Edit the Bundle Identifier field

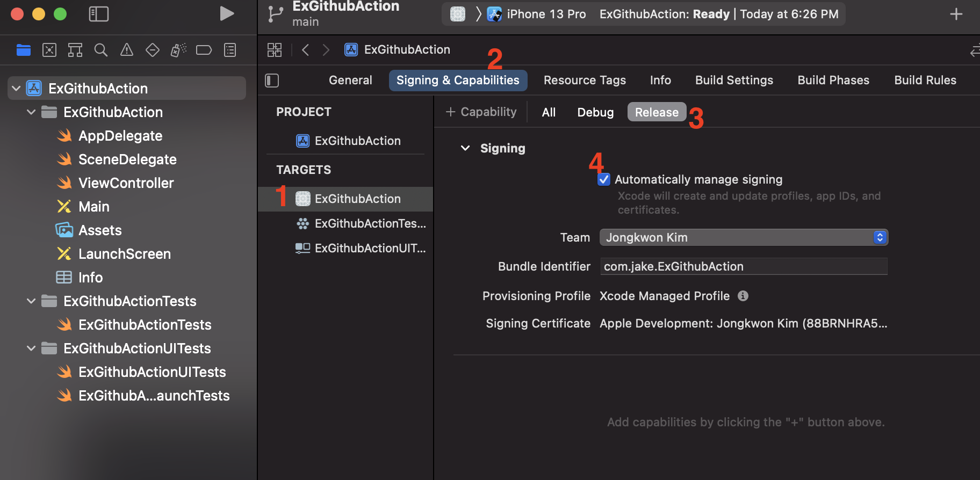click(x=744, y=266)
